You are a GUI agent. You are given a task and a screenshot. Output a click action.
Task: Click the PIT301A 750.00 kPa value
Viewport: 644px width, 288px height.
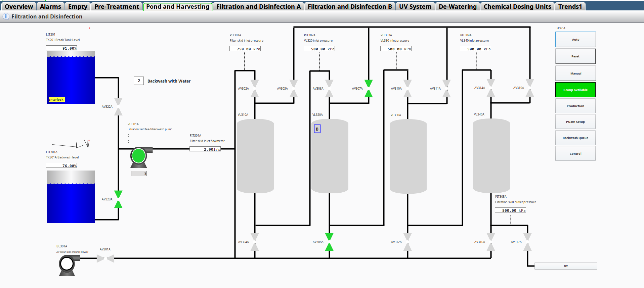click(245, 49)
